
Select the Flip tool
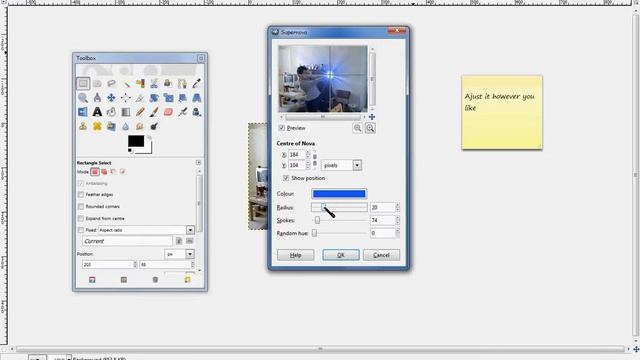pyautogui.click(x=83, y=112)
